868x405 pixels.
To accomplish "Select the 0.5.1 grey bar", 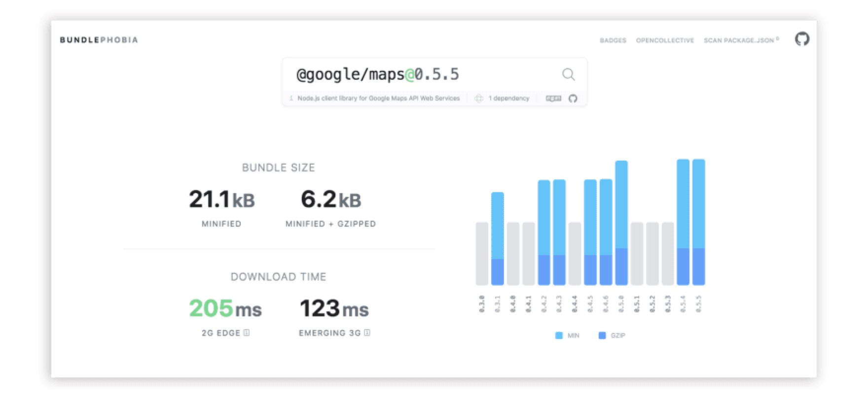I will click(637, 254).
